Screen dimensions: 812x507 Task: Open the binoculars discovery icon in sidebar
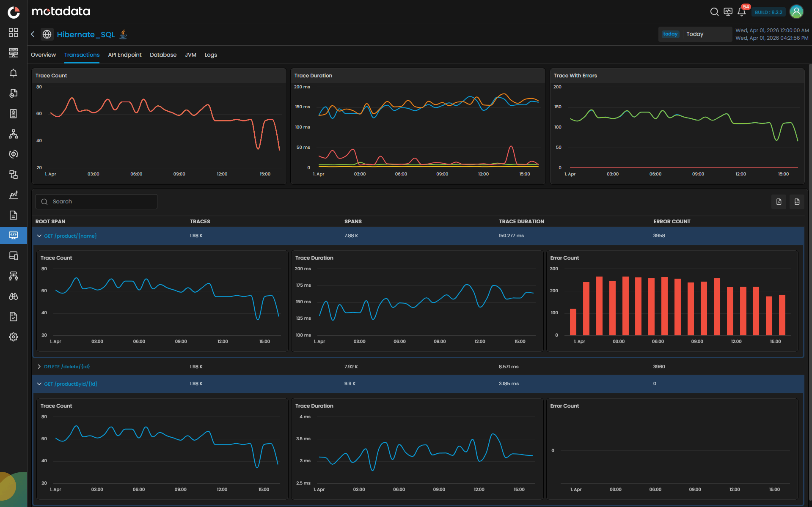pos(14,296)
